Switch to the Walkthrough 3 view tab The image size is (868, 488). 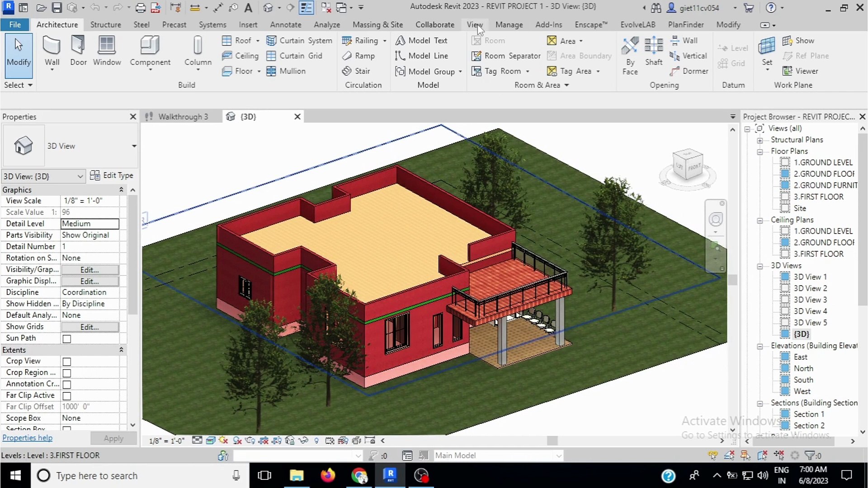coord(183,117)
